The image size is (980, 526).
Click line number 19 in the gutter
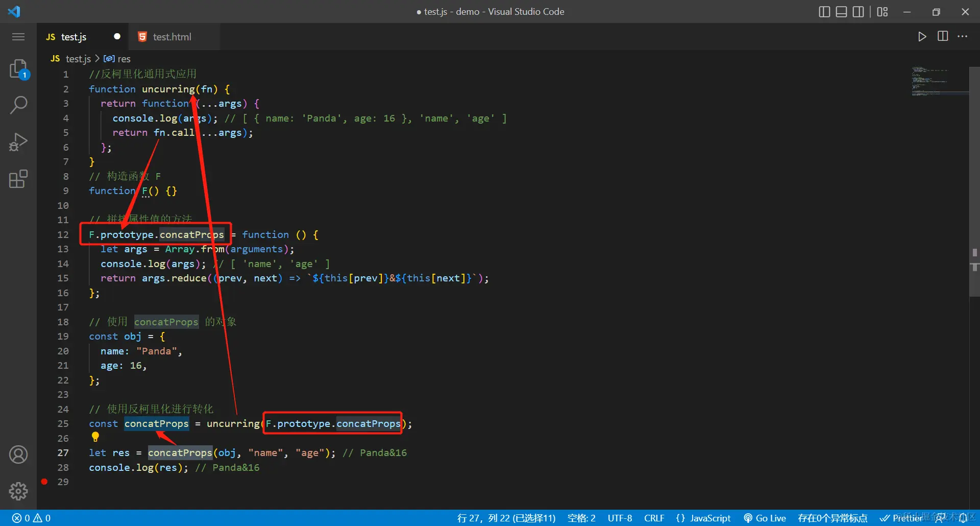[x=63, y=337]
